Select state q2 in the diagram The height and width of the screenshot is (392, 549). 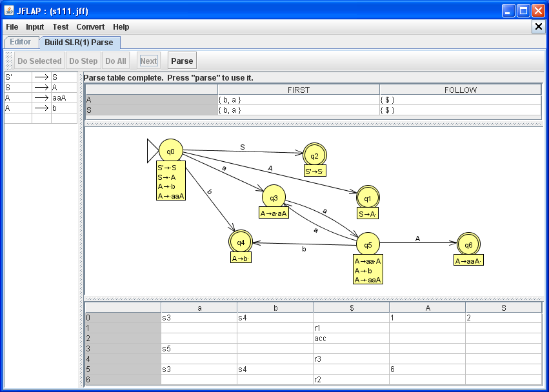[x=314, y=155]
